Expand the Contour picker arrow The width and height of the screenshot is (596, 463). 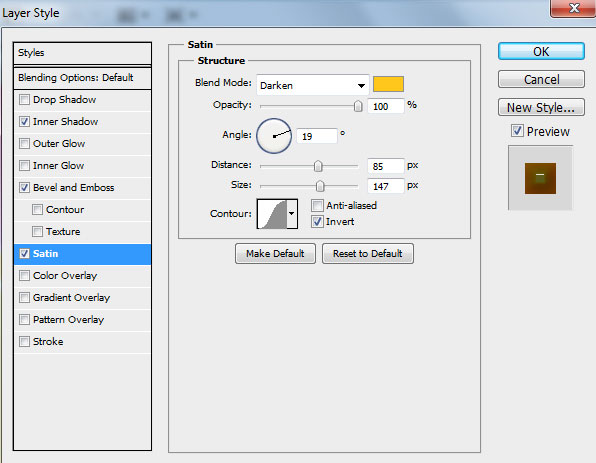292,214
